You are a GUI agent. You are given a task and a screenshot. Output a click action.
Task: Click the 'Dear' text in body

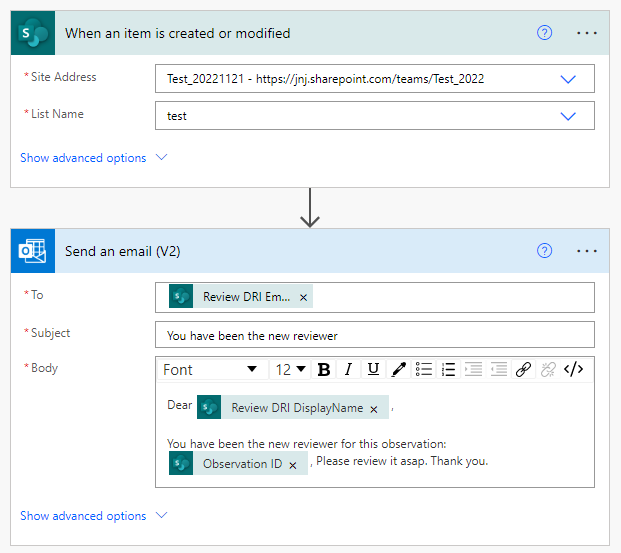179,405
